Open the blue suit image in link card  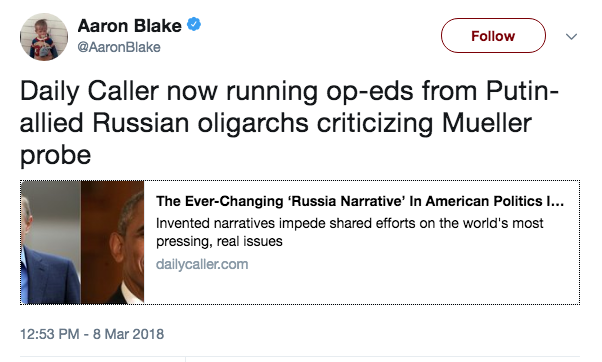(x=51, y=242)
